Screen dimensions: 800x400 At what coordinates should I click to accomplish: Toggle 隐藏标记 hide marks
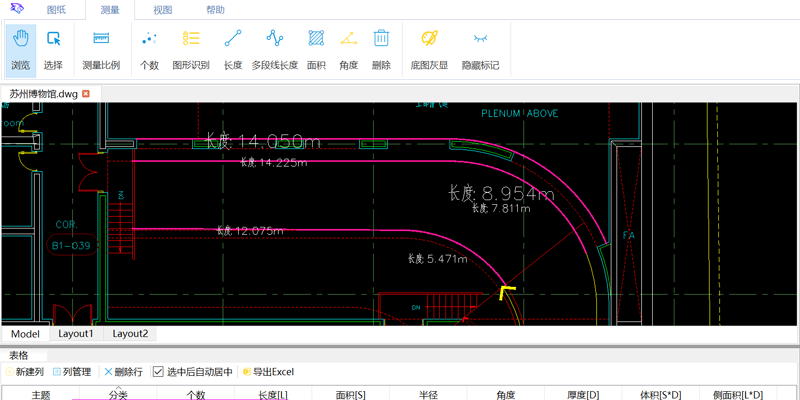tap(480, 51)
